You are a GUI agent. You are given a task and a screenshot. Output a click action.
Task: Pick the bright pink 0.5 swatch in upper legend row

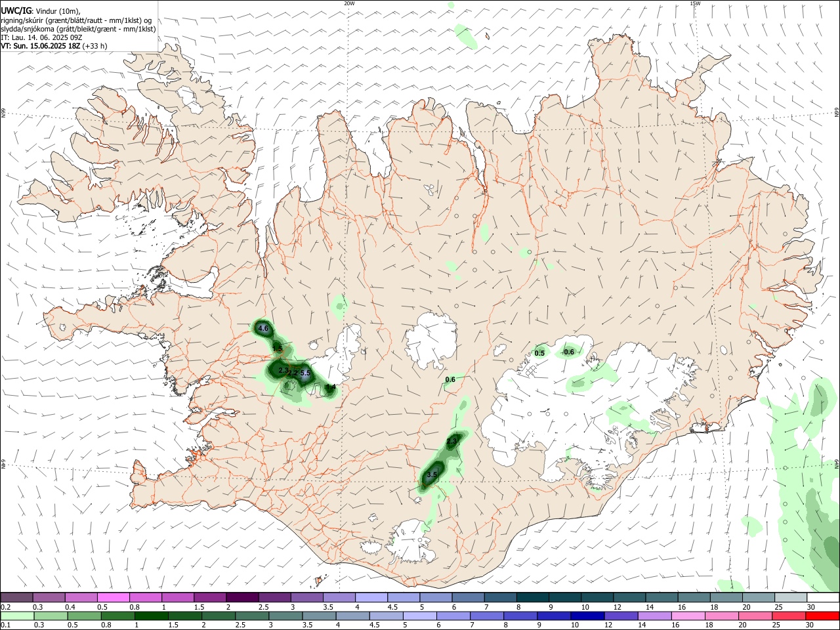(x=113, y=597)
